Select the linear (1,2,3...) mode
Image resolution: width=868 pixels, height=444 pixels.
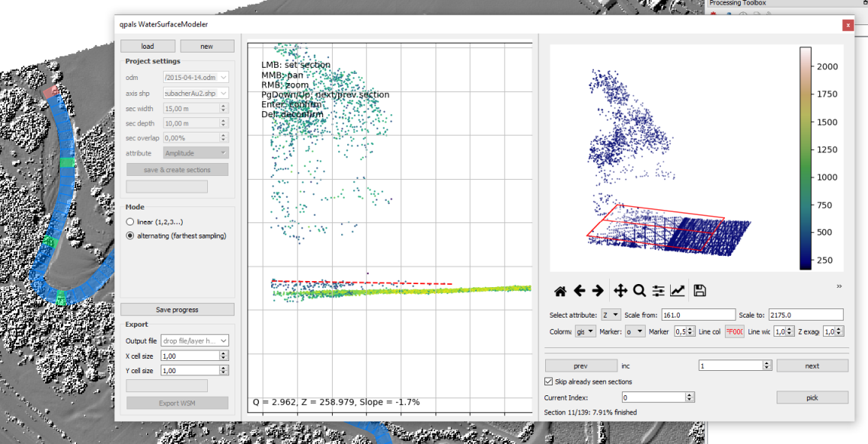(x=130, y=222)
